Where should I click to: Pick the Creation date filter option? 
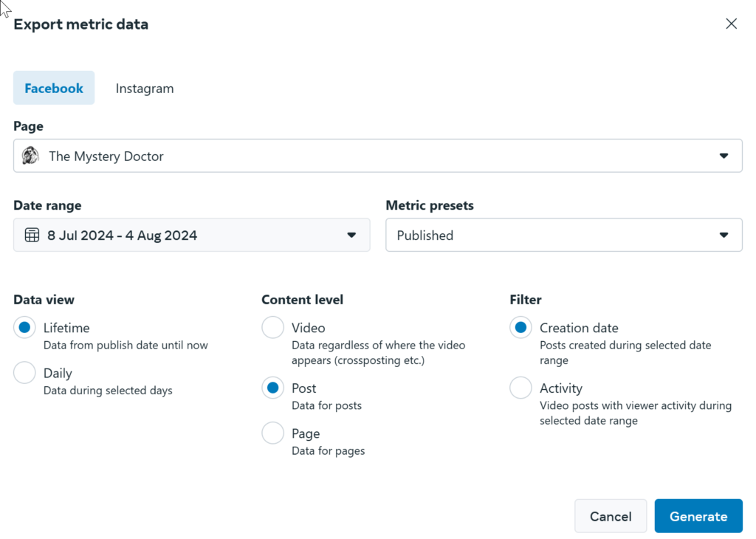point(521,328)
